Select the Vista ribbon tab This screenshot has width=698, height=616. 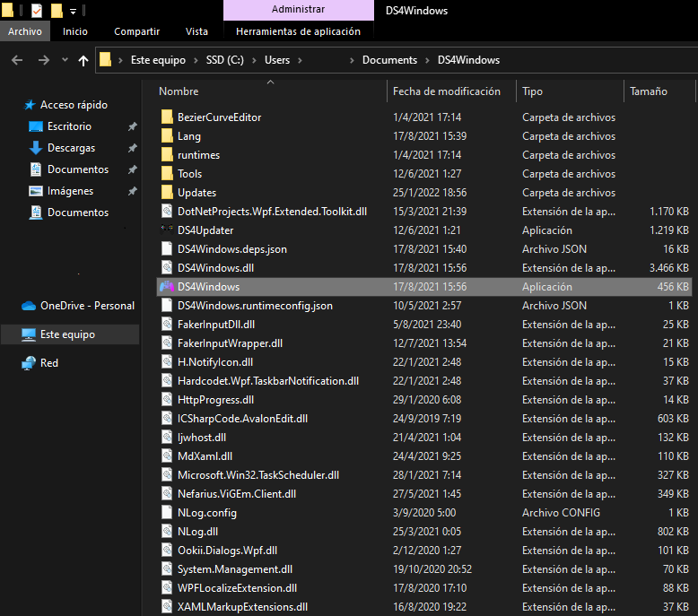pos(196,31)
